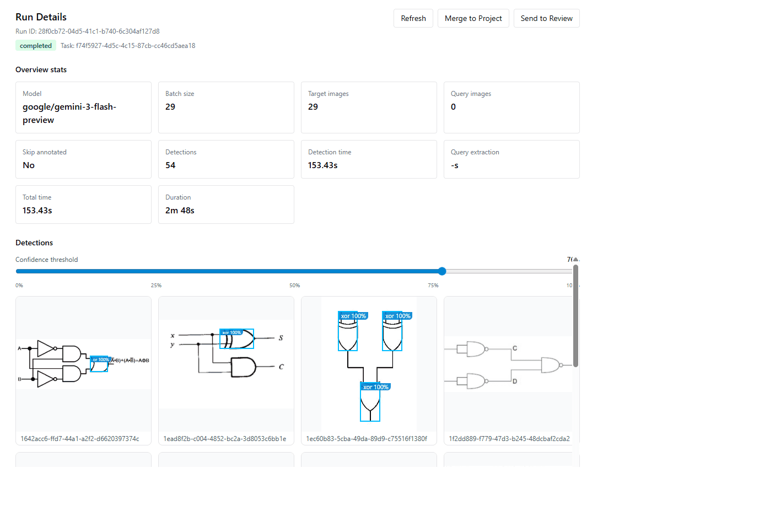
Task: Click the 'xor 100%' label on the half-adder diagram
Action: 233,332
